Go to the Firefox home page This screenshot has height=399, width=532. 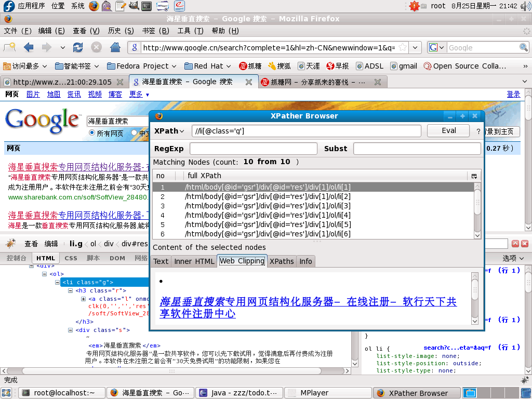[115, 47]
